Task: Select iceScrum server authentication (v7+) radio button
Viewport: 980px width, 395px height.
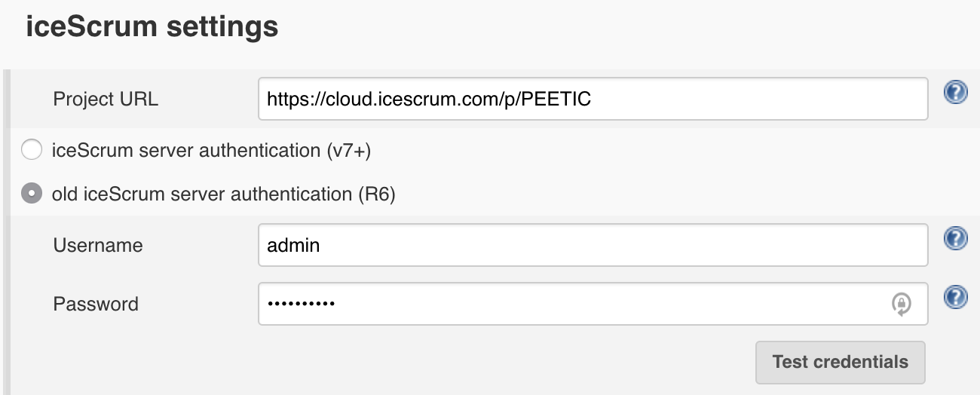Action: (x=32, y=150)
